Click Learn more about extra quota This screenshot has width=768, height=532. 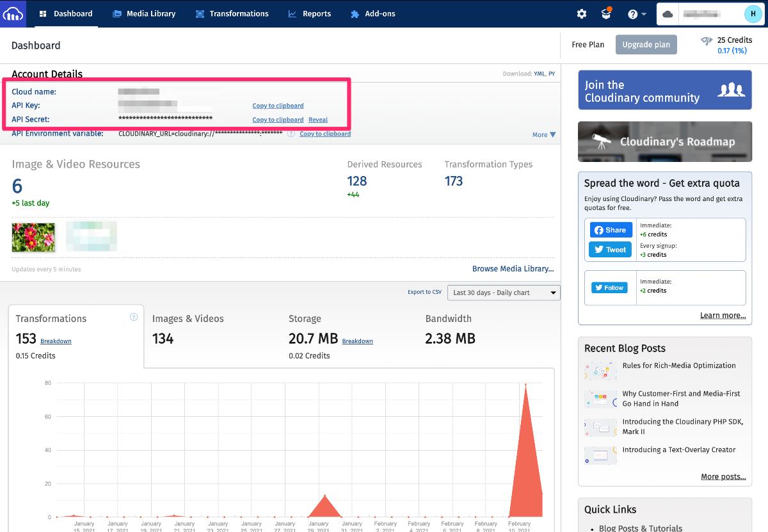[x=723, y=316]
